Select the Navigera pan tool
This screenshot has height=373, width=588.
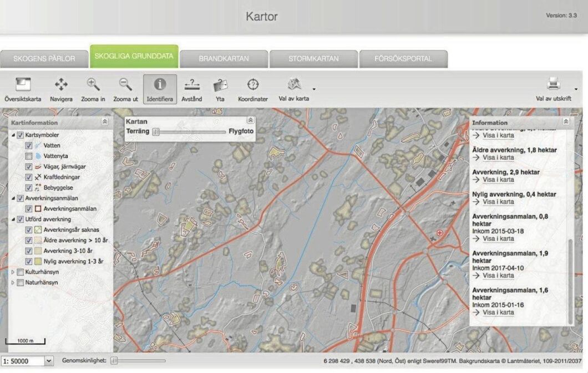61,85
